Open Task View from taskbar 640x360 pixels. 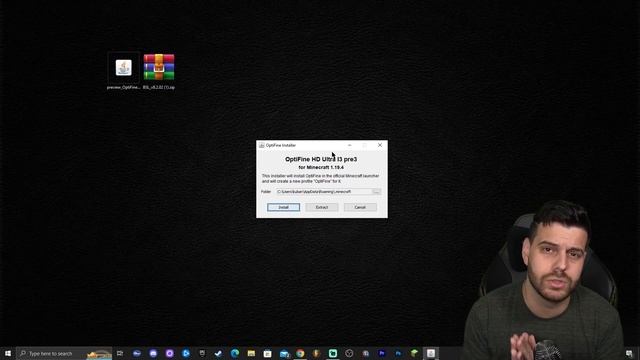click(x=120, y=353)
